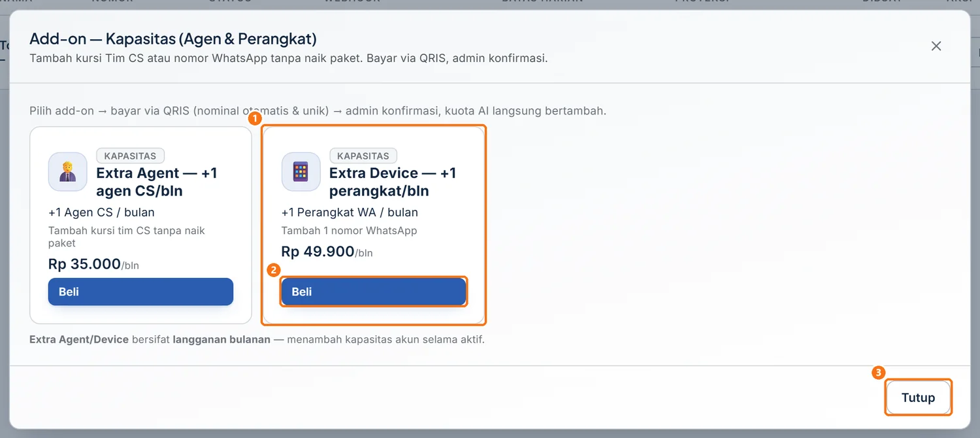Click the Tutup button
Screen dimensions: 980x438
pyautogui.click(x=918, y=397)
